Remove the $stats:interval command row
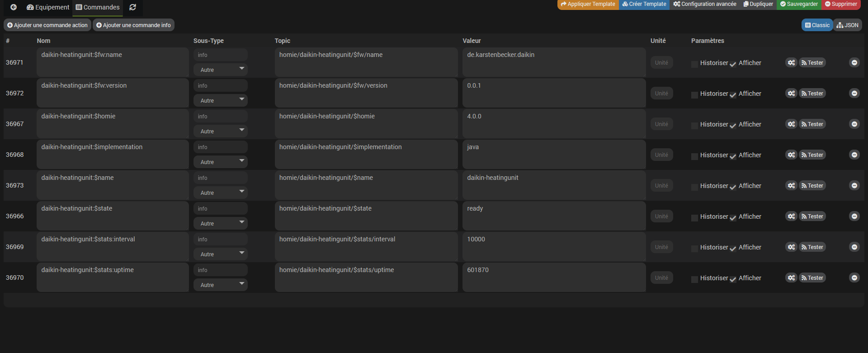This screenshot has width=868, height=353. [854, 247]
